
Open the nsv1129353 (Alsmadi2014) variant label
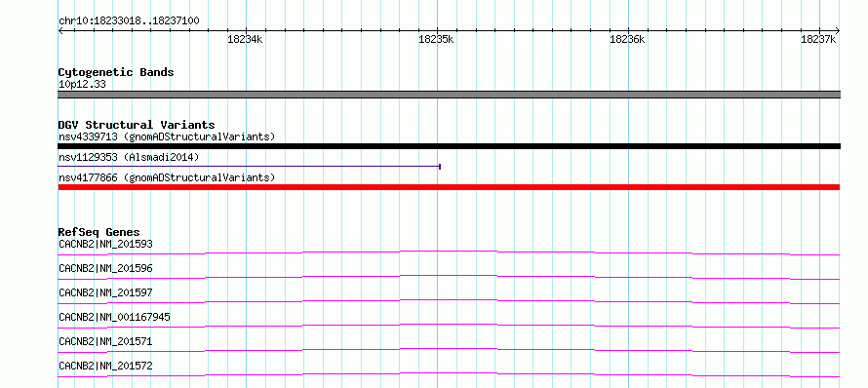129,158
